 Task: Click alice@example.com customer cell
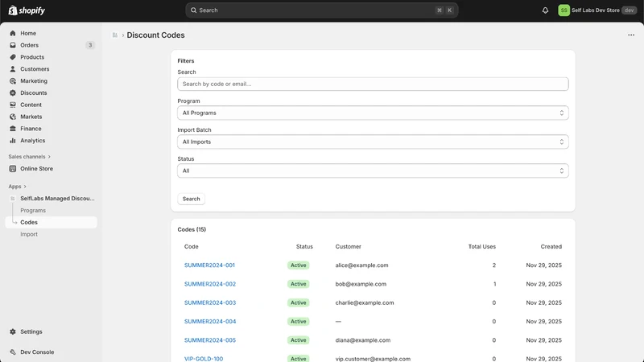pos(361,265)
